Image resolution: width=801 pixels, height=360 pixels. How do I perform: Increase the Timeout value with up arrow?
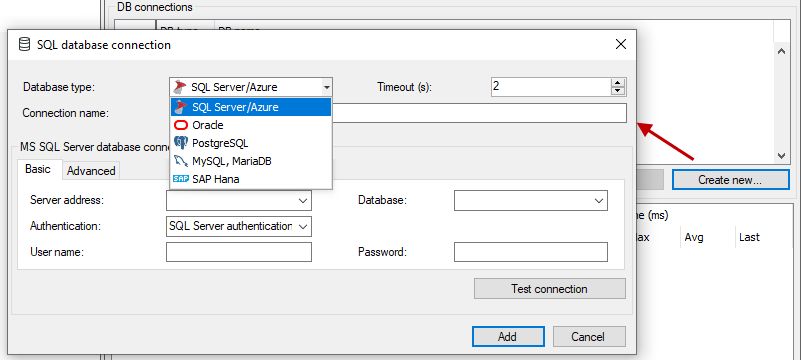point(618,83)
